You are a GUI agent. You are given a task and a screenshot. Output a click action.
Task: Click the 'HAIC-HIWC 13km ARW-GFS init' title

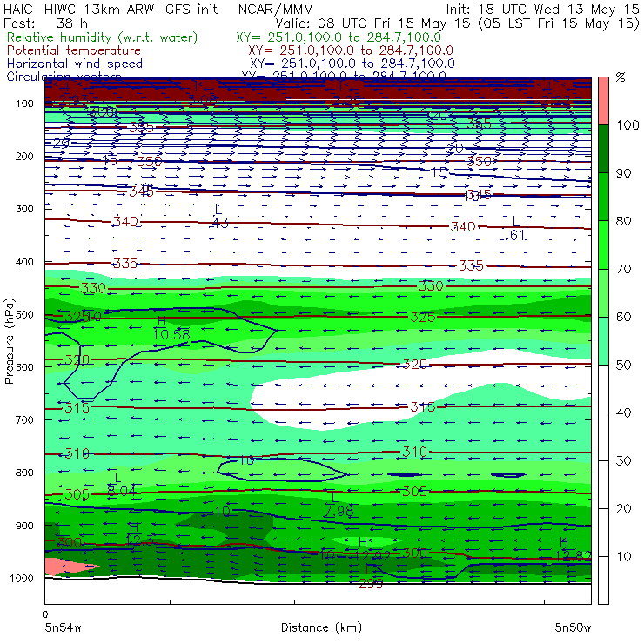(110, 9)
